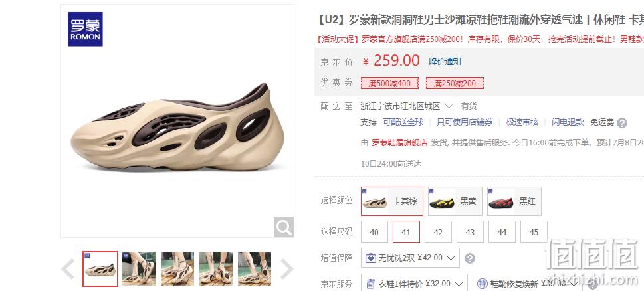Select the last product thumbnail image
Image resolution: width=644 pixels, height=291 pixels.
[x=255, y=269]
